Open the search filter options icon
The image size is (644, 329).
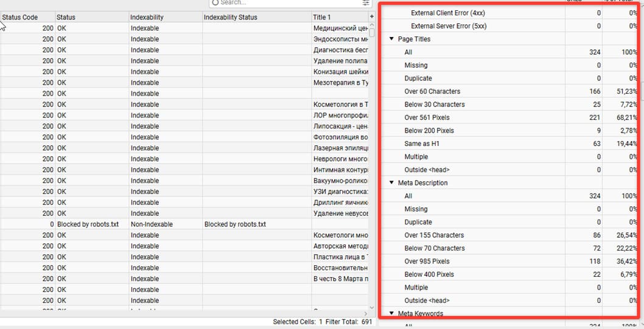click(x=366, y=2)
